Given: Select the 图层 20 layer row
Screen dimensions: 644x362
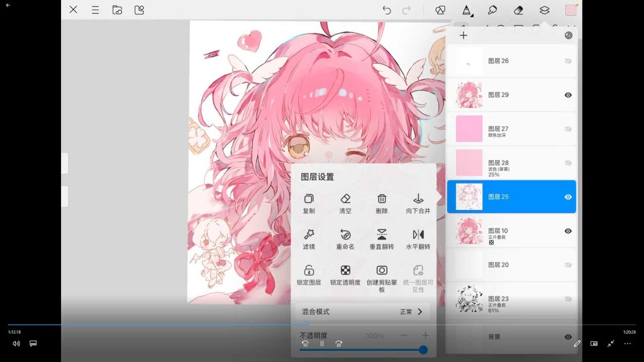Looking at the screenshot, I should (511, 265).
